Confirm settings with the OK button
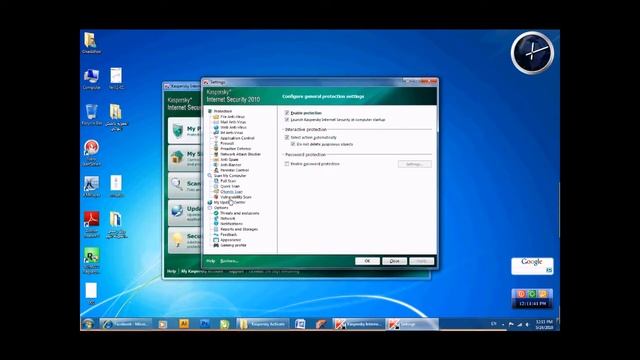Viewport: 640px width, 360px height. pos(367,261)
